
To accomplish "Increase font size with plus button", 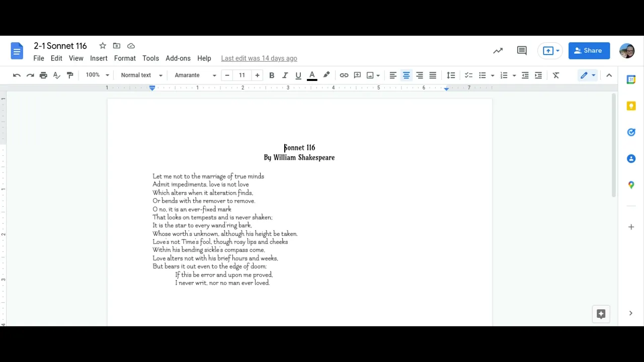I will point(257,75).
